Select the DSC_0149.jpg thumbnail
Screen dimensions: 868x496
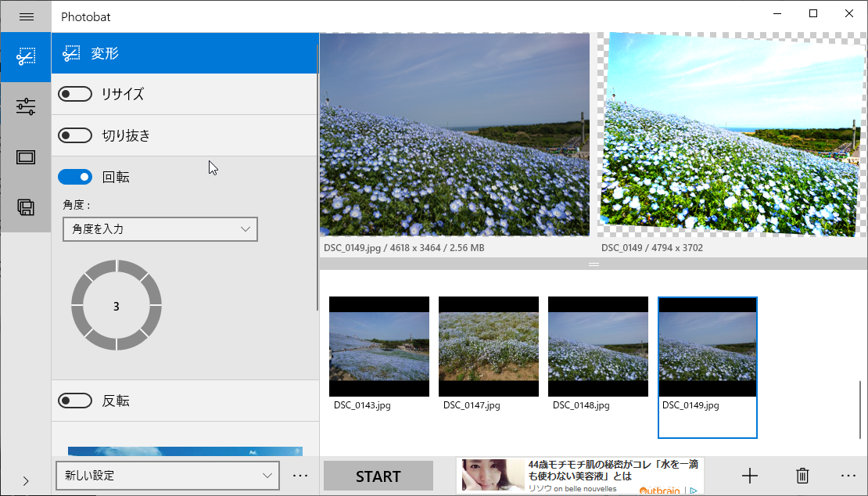(x=708, y=368)
